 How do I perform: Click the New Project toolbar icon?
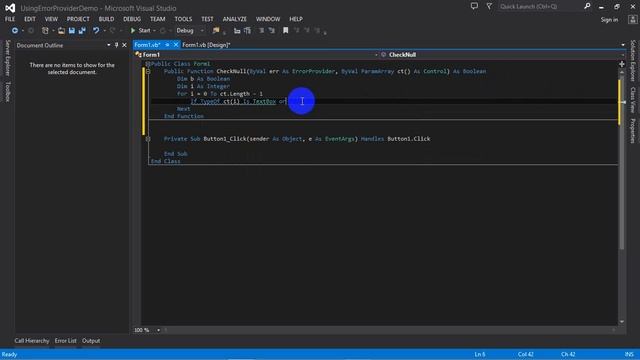(45, 31)
